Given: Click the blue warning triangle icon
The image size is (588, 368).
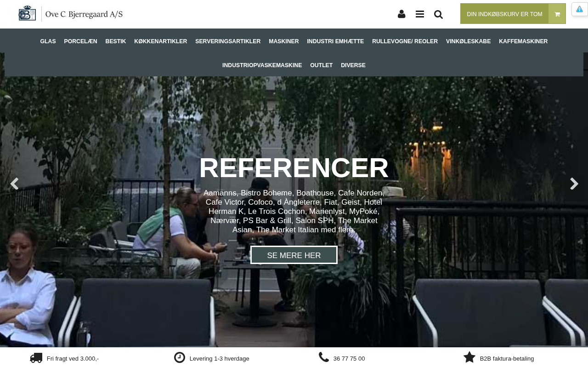Looking at the screenshot, I should pyautogui.click(x=580, y=9).
